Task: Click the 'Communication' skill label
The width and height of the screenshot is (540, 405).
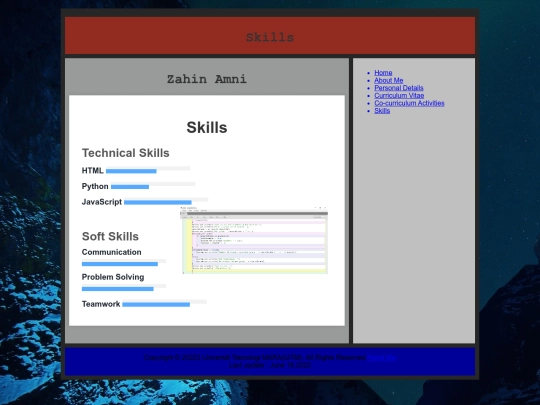Action: [112, 252]
